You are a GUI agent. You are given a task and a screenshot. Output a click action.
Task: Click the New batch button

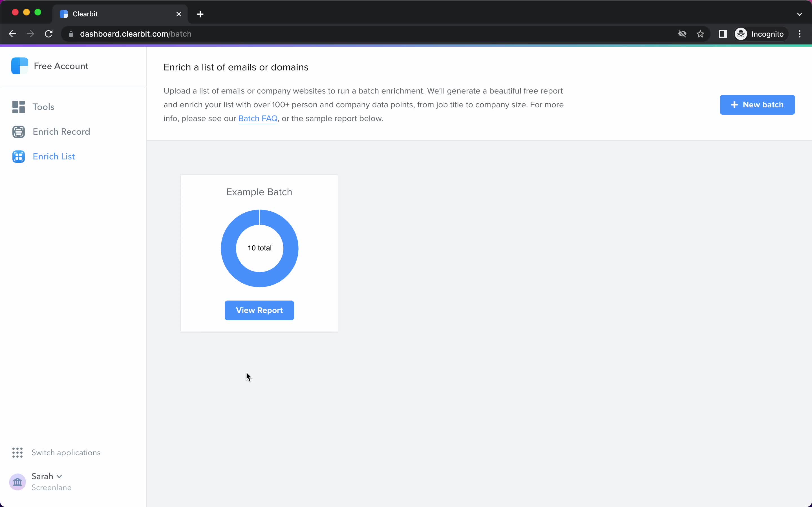(757, 104)
